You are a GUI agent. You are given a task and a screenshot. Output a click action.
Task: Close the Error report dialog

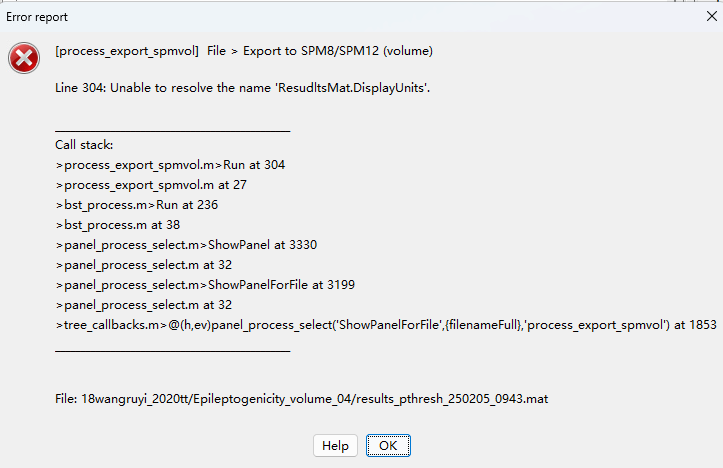pos(711,17)
